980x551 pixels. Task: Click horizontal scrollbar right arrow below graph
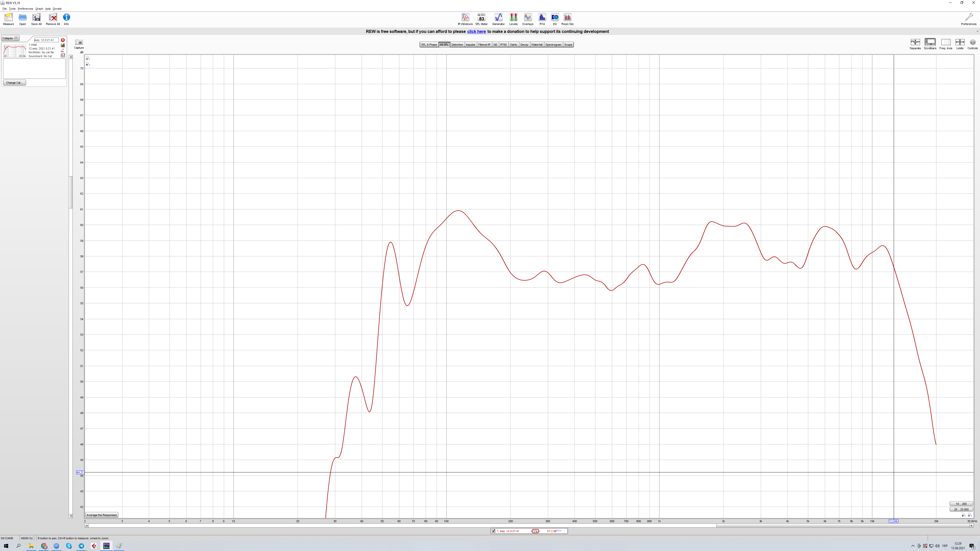tap(971, 525)
